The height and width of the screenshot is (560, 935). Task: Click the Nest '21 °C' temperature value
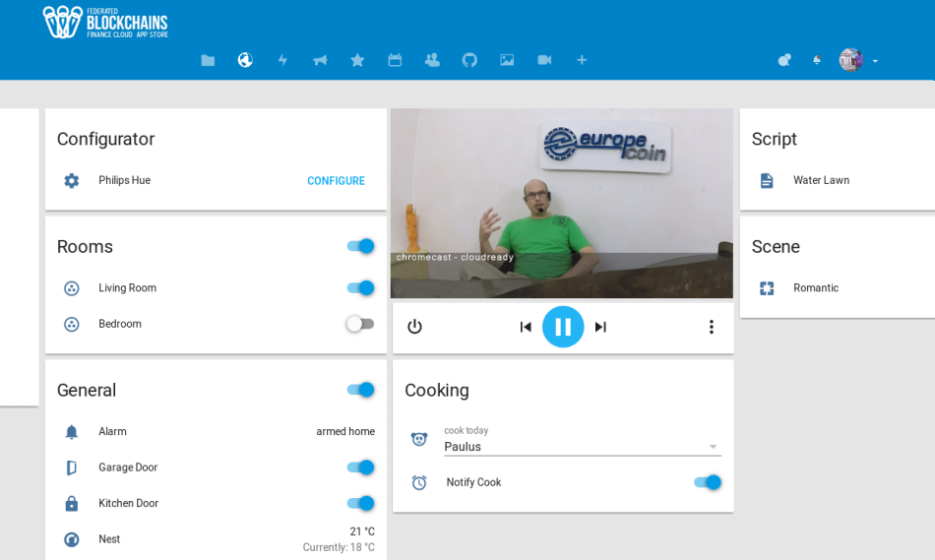[x=362, y=531]
